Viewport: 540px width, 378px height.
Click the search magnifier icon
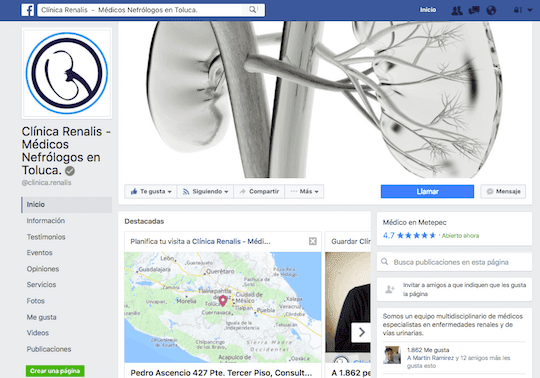252,10
